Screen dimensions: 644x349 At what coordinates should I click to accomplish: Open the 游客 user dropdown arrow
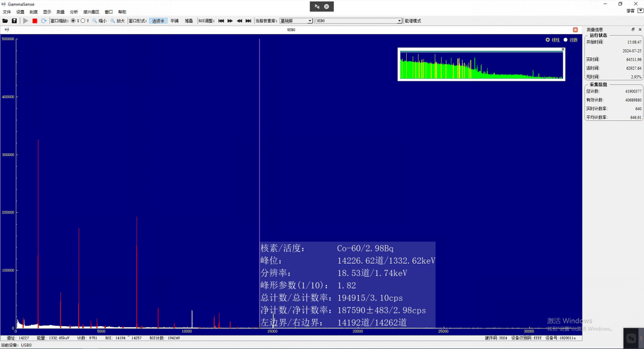(x=640, y=11)
